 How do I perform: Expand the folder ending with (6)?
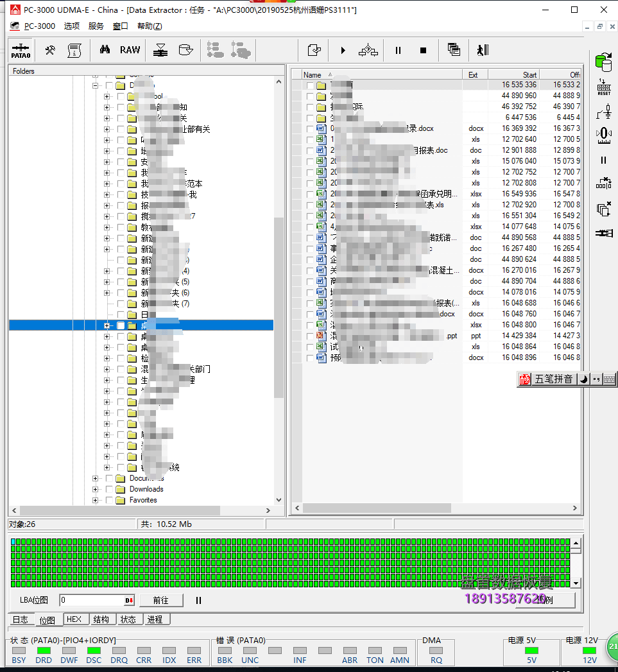107,293
